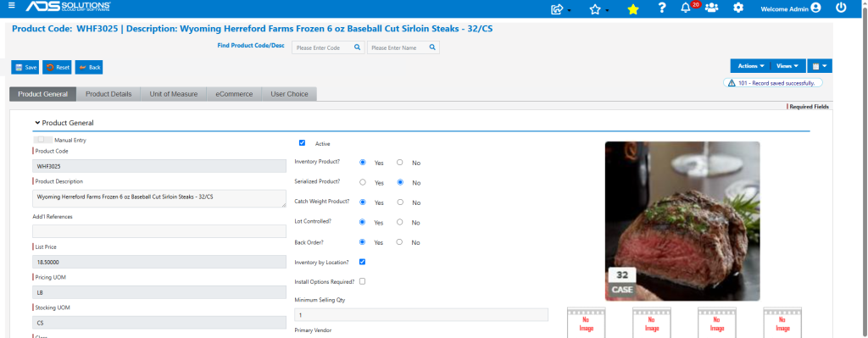This screenshot has height=338, width=868.
Task: Click the search icon for product name
Action: tap(433, 47)
